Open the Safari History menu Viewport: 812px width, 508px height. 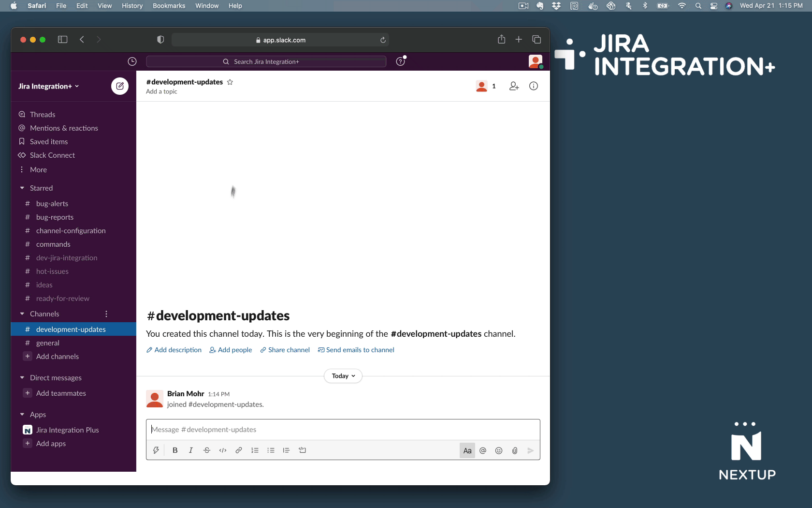(x=132, y=6)
